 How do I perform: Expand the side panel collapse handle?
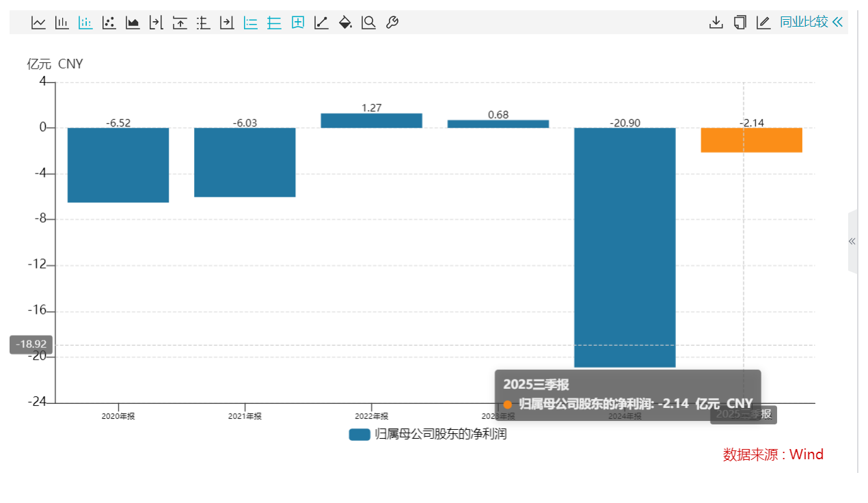pyautogui.click(x=852, y=241)
